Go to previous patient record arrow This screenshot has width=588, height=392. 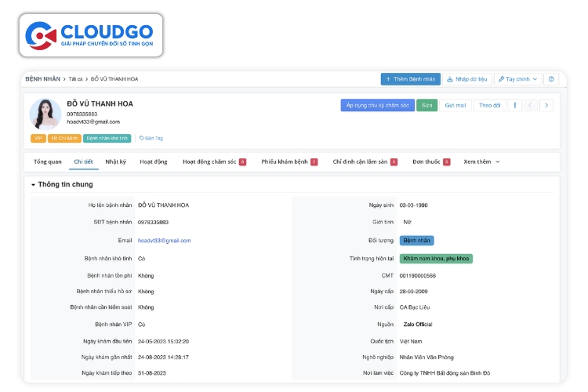[x=531, y=105]
